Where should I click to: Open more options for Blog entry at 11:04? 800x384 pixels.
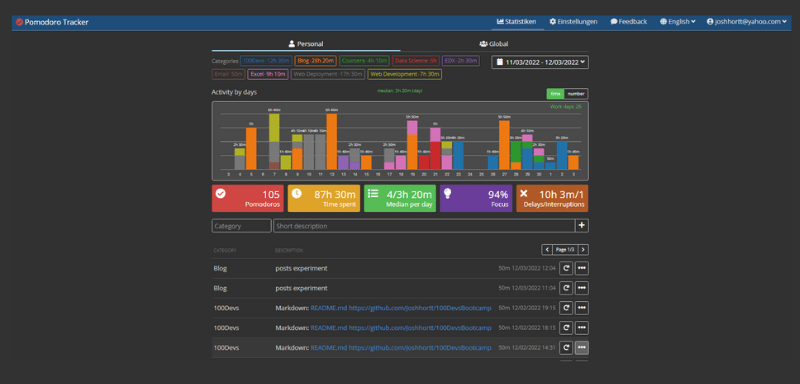pos(582,288)
